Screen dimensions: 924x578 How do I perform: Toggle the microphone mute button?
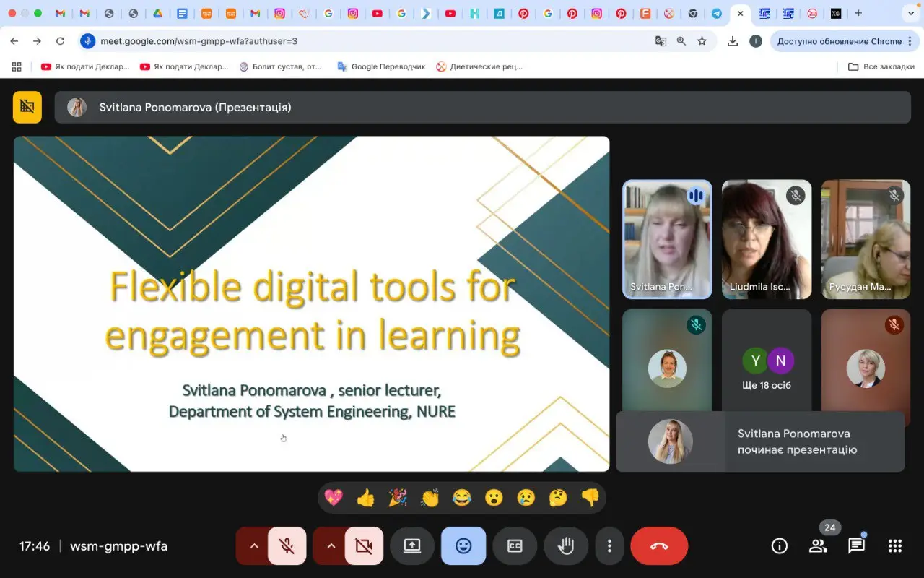coord(287,546)
